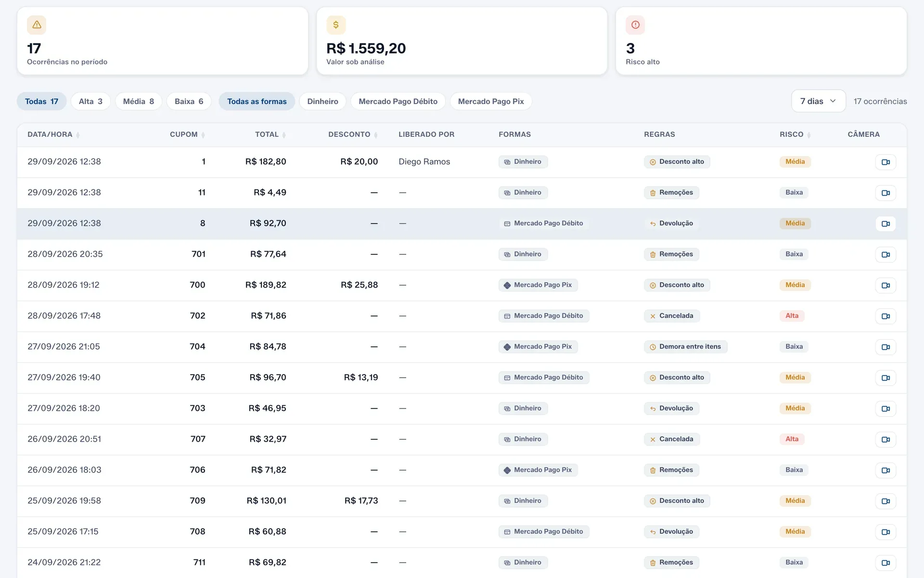View camera recording for coupon 8
The height and width of the screenshot is (578, 924).
pyautogui.click(x=885, y=223)
